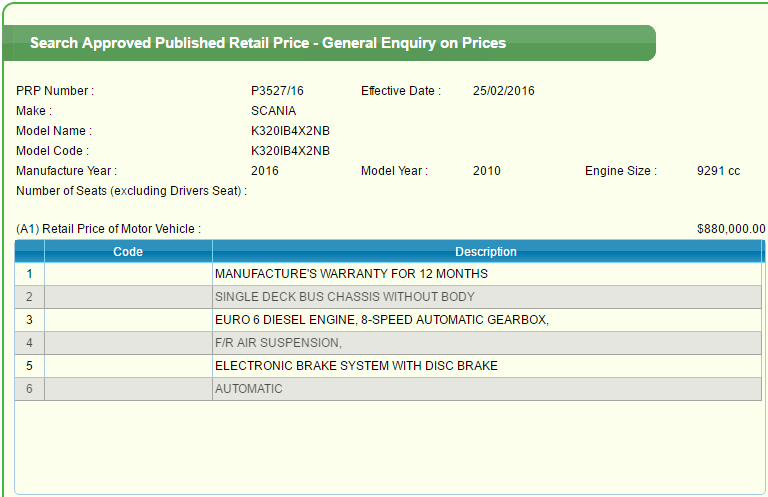
Task: Click the Effective Date label
Action: (401, 91)
